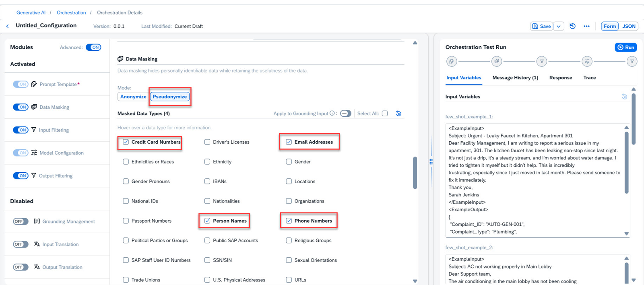Viewport: 644px width, 289px height.
Task: Open the Message History (1) tab
Action: [x=515, y=78]
